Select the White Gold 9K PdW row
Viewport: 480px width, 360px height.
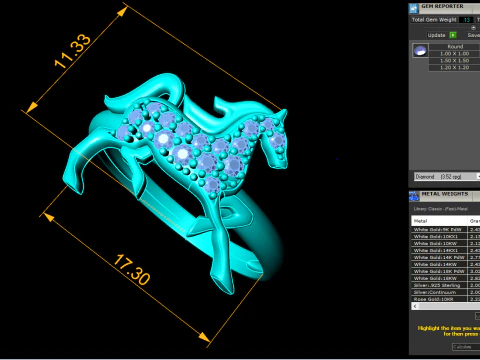click(446, 229)
